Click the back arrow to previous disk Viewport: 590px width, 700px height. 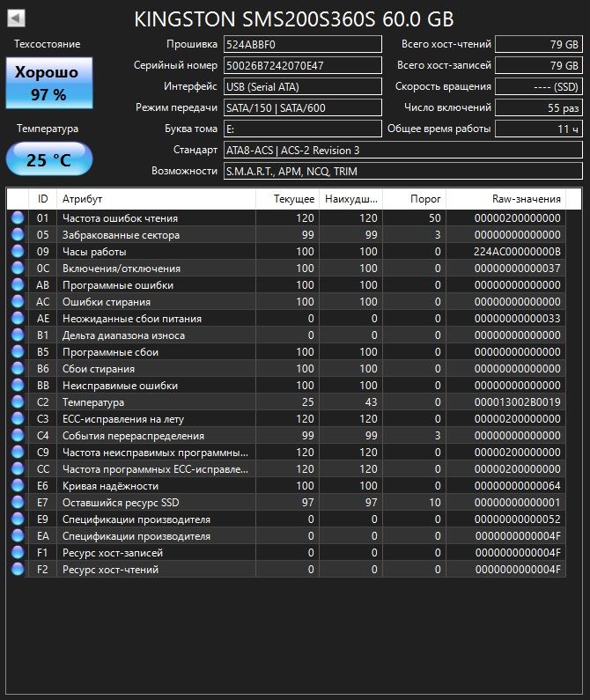tap(17, 18)
